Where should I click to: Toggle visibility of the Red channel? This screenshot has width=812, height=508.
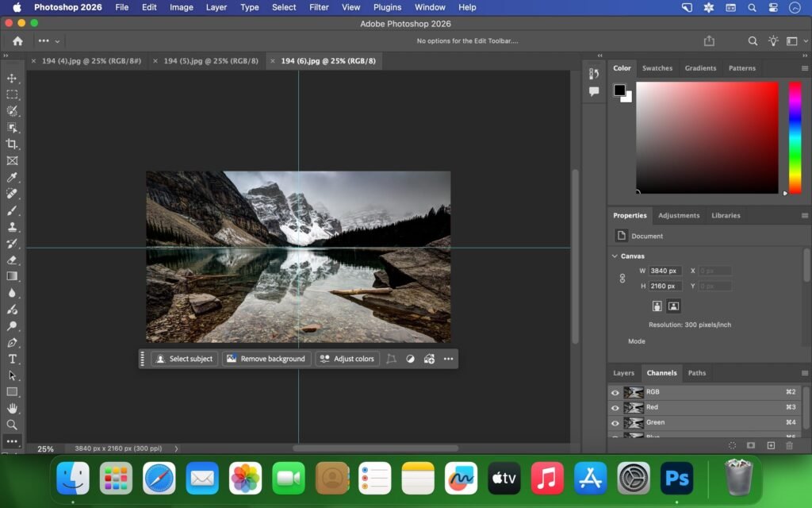(615, 407)
